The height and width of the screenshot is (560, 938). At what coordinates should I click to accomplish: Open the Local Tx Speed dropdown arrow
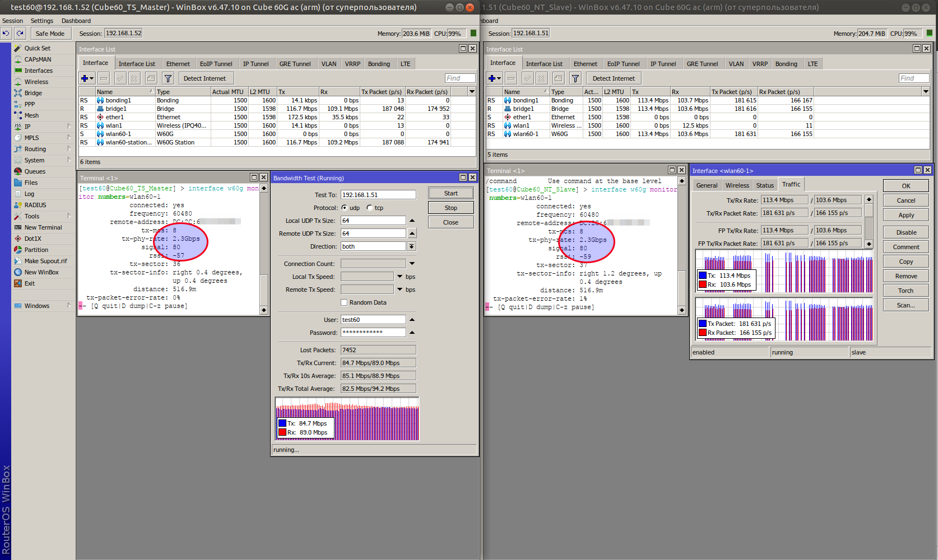(400, 277)
